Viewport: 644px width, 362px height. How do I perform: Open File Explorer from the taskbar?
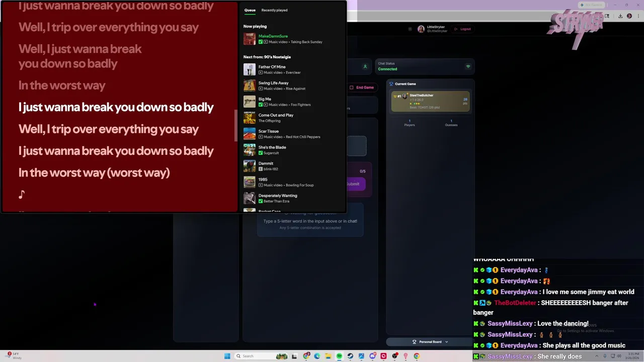click(328, 356)
